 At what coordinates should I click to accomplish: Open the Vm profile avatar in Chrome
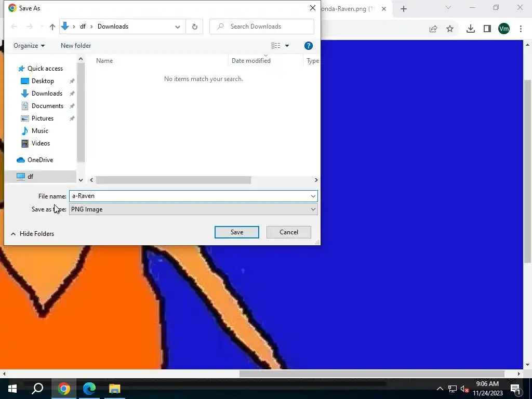pos(504,29)
